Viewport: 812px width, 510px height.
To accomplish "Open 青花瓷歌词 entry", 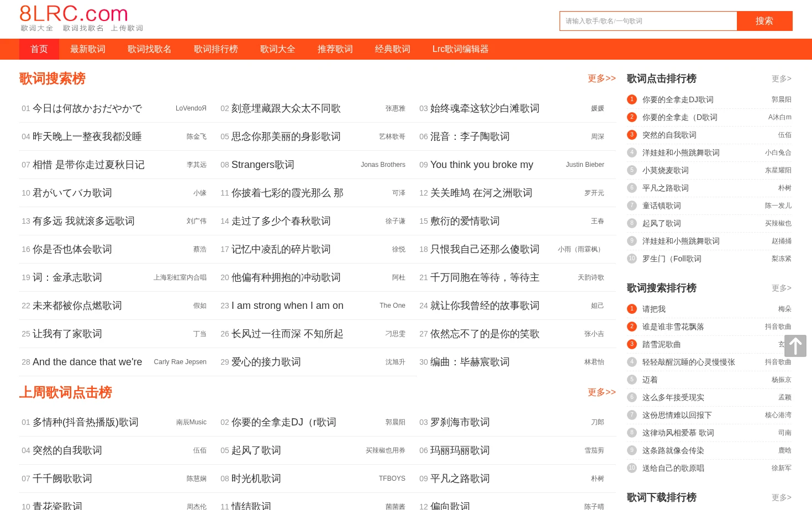I will pos(57,506).
